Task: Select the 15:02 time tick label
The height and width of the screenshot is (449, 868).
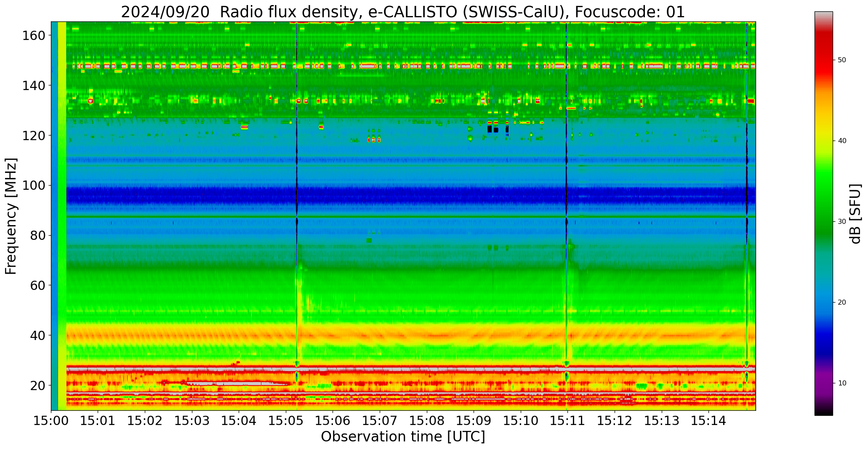Action: click(145, 421)
